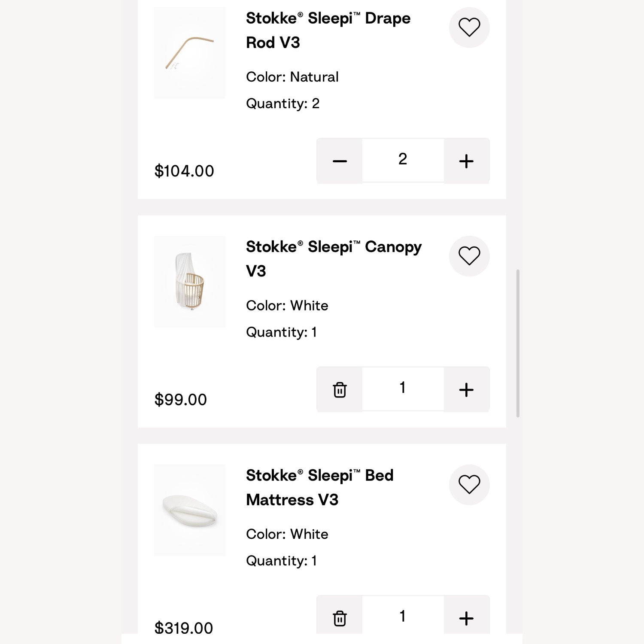Click the $104.00 Drape Rod price
Screen dimensions: 644x644
[x=184, y=171]
